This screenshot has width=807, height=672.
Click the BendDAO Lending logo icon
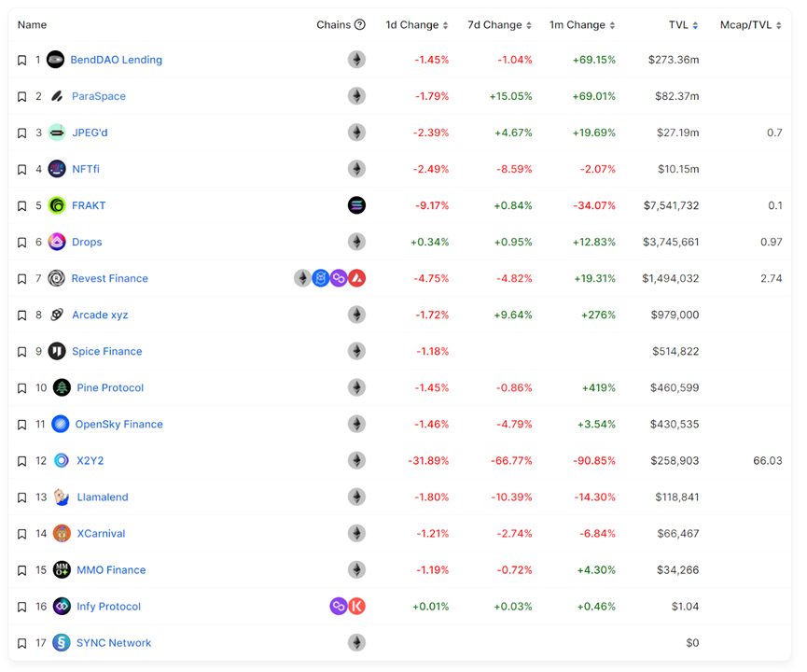point(56,60)
